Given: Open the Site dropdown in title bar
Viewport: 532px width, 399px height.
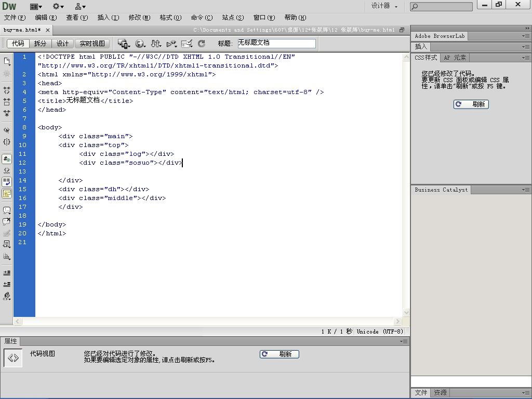Looking at the screenshot, I should pyautogui.click(x=81, y=6).
